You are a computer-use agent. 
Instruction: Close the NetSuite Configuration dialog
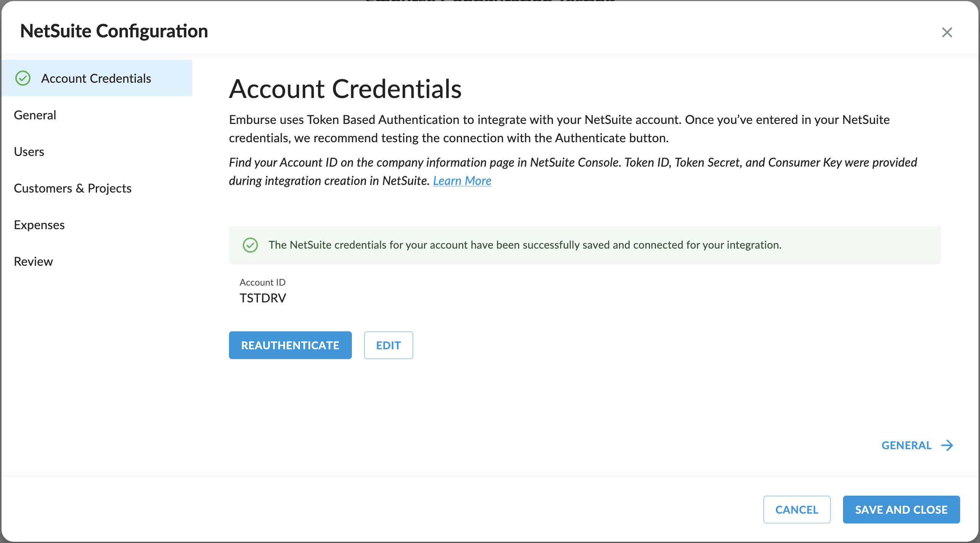[947, 32]
